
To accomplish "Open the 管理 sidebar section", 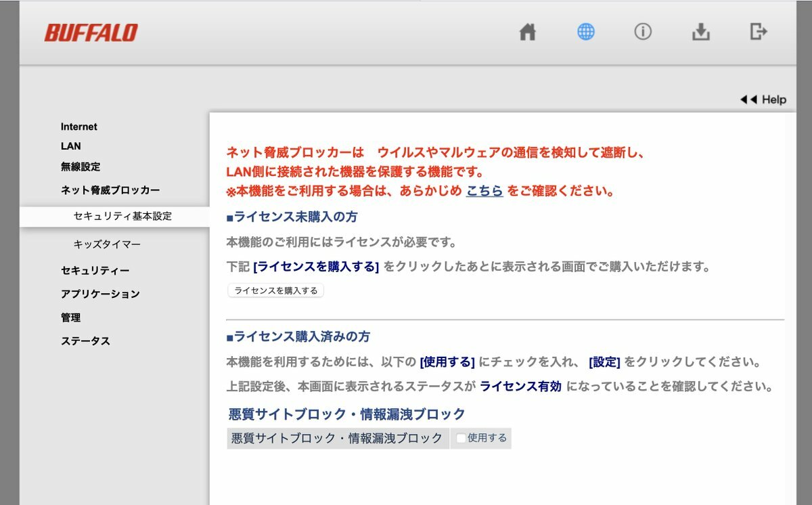I will click(x=70, y=317).
